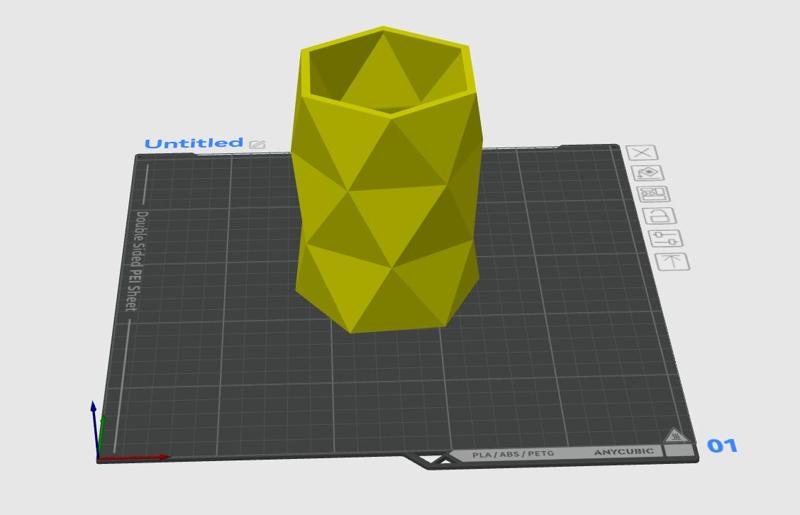Viewport: 800px width, 515px height.
Task: Open plate settings sliders icon
Action: coord(666,238)
